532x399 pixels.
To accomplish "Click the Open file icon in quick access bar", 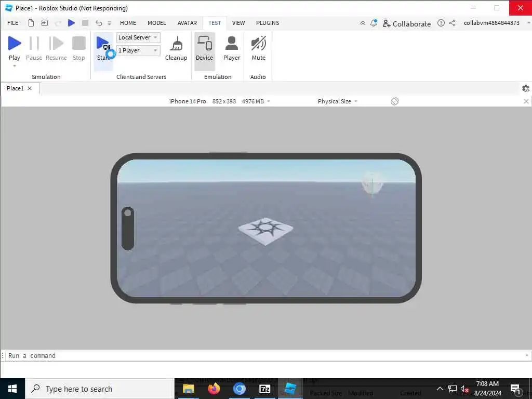I will click(x=45, y=23).
